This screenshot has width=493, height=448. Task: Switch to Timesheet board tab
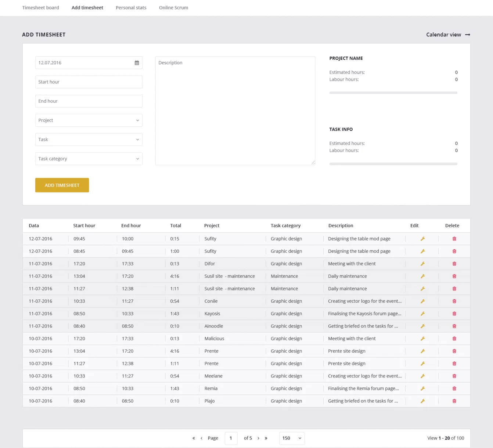pos(41,8)
